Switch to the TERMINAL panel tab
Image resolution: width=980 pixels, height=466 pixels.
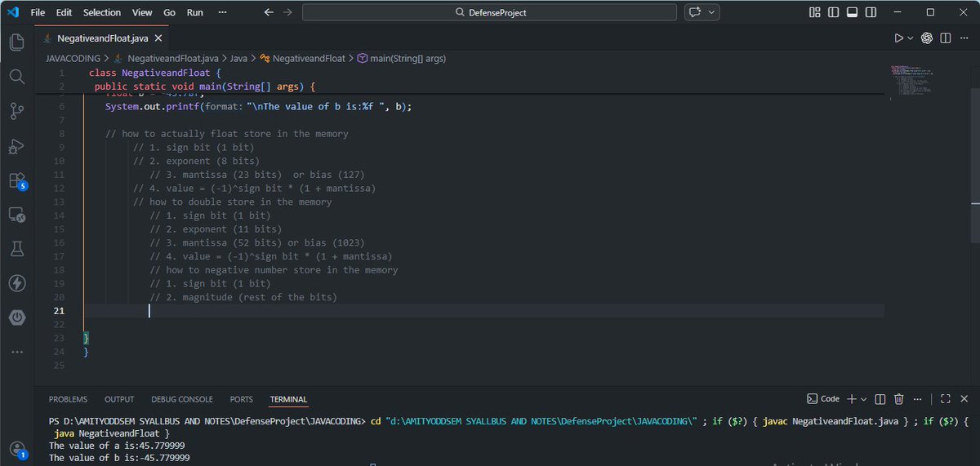point(288,399)
